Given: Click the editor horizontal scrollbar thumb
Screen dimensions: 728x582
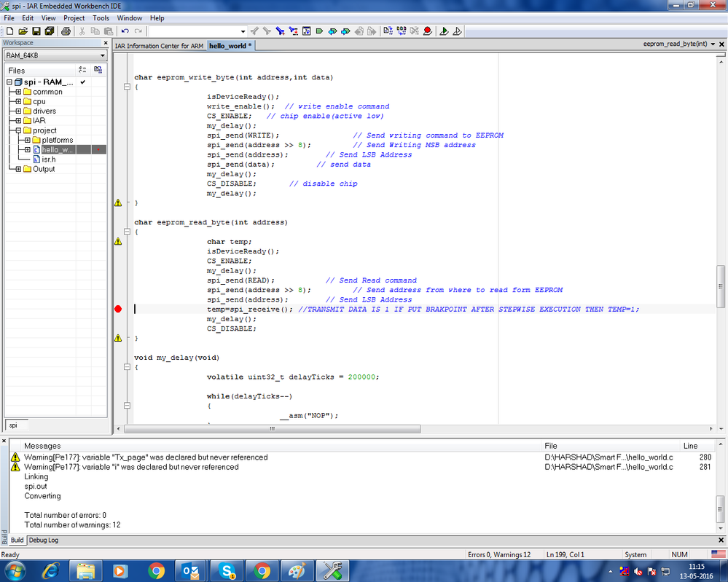Looking at the screenshot, I should click(x=272, y=429).
